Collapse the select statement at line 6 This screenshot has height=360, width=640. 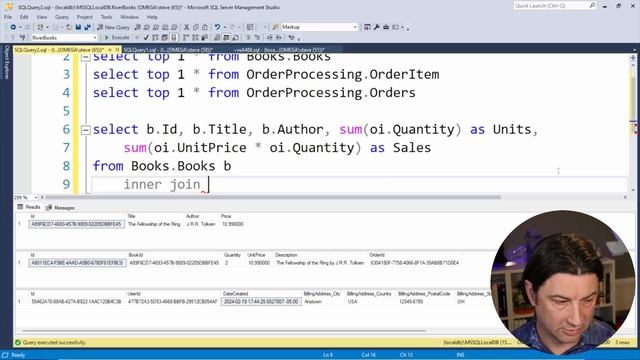coord(85,130)
